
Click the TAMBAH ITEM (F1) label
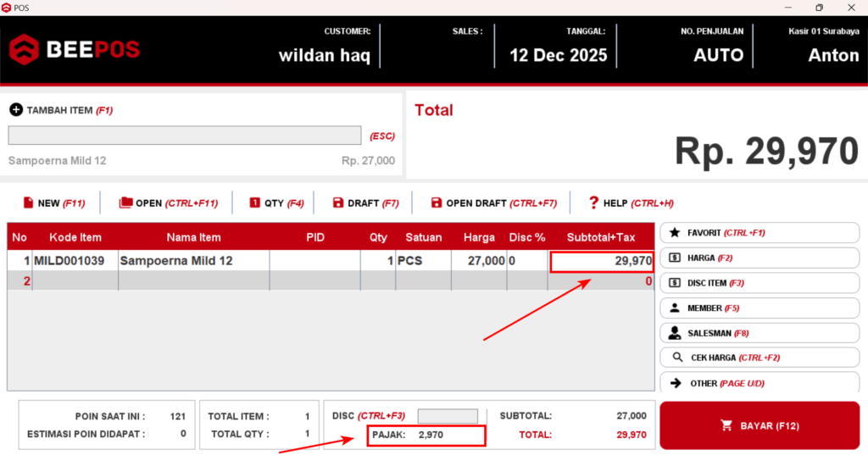click(x=70, y=110)
